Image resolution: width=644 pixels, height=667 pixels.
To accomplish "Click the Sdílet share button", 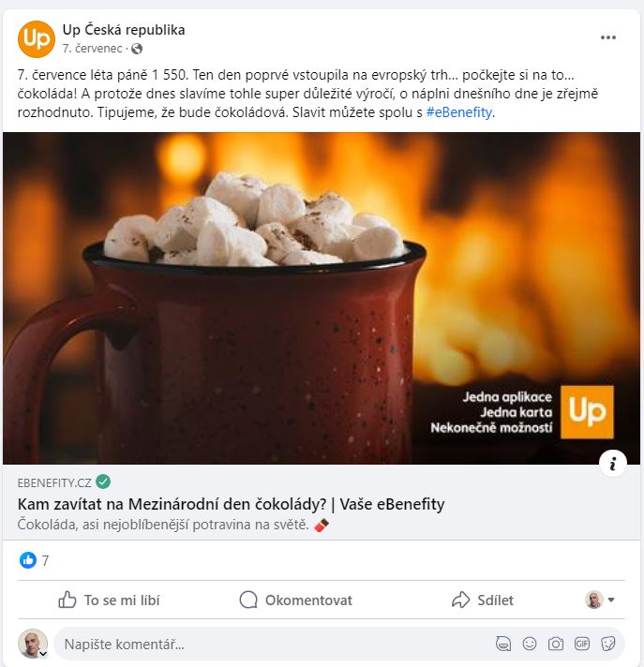I will click(x=482, y=600).
